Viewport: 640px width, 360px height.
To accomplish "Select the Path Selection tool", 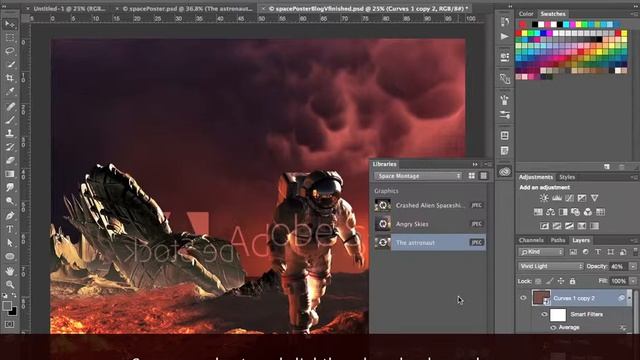I will click(10, 243).
